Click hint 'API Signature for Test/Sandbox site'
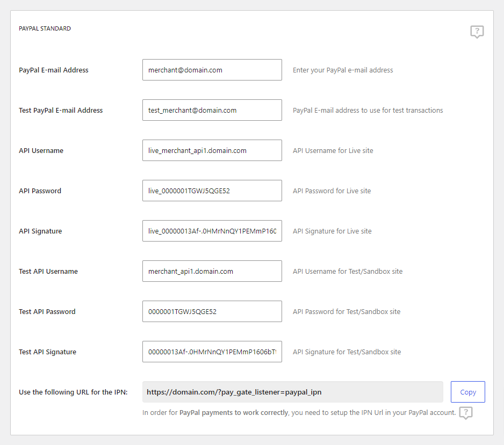 pyautogui.click(x=347, y=352)
